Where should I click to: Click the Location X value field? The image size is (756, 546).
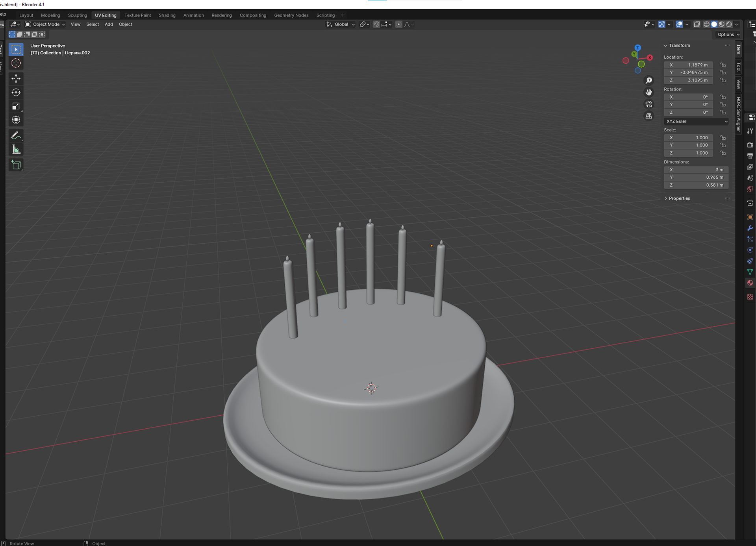(688, 65)
